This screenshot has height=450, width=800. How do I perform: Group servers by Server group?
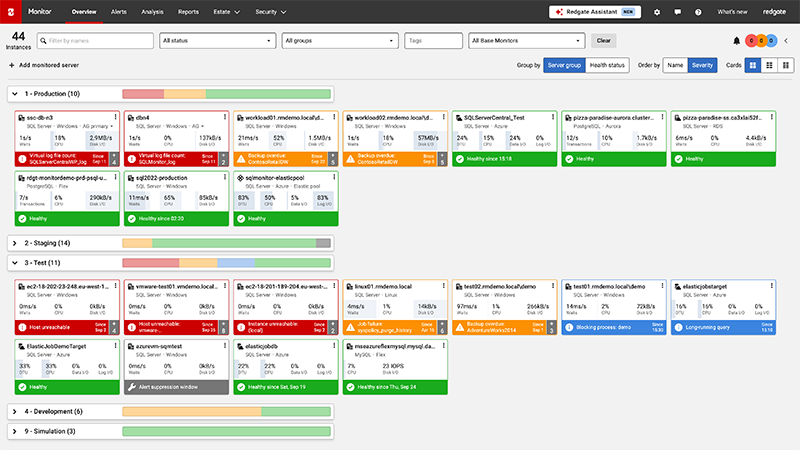coord(564,65)
